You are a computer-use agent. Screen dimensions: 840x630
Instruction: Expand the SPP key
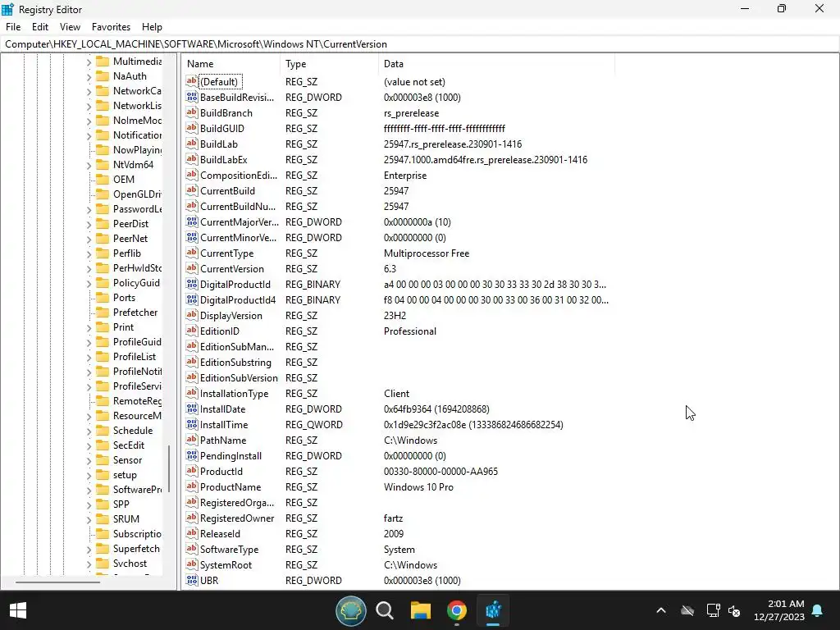point(89,504)
